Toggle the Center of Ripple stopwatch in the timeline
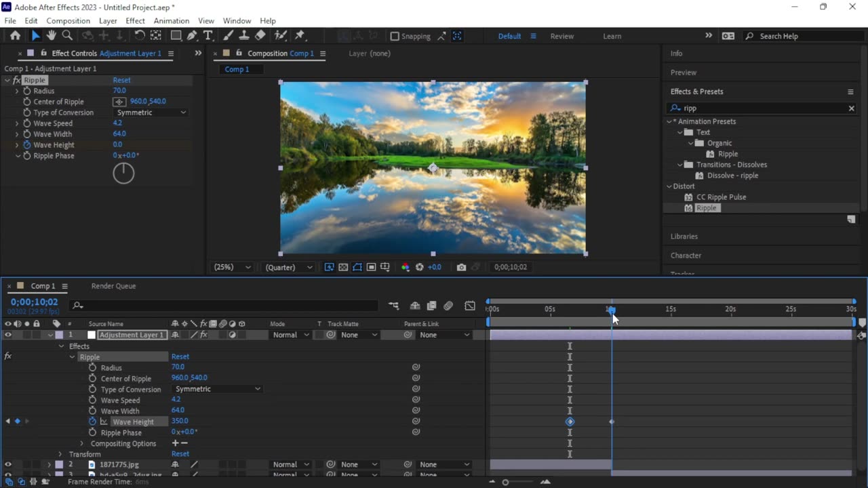Viewport: 868px width, 488px height. pyautogui.click(x=92, y=378)
